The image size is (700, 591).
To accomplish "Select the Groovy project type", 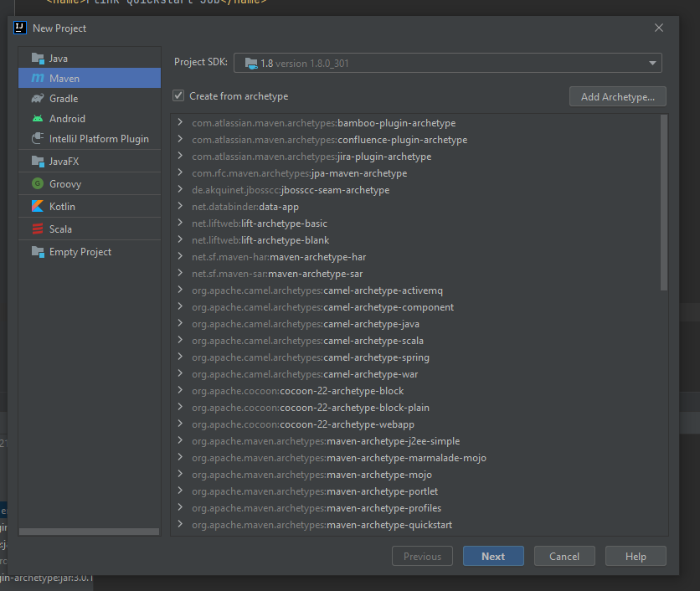I will [x=90, y=183].
